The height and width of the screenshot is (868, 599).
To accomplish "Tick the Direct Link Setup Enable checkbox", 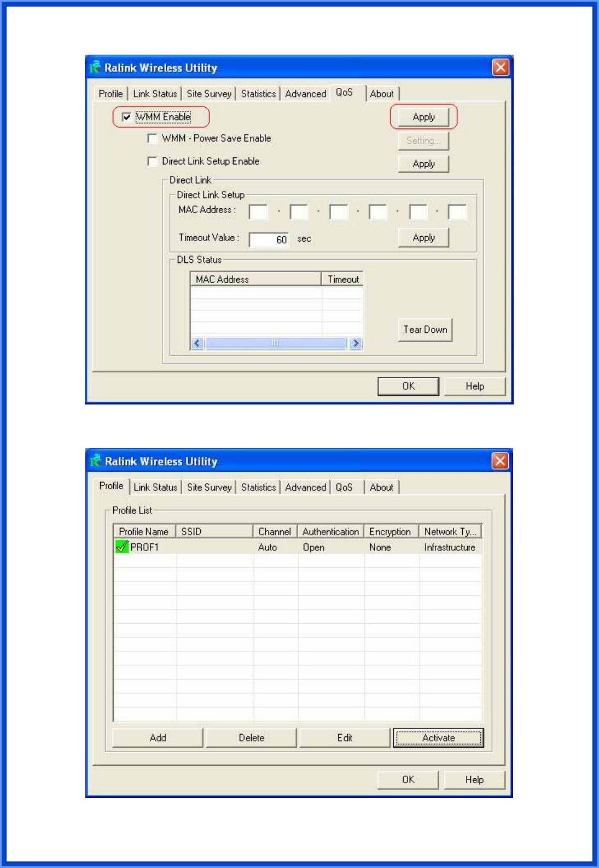I will [152, 161].
